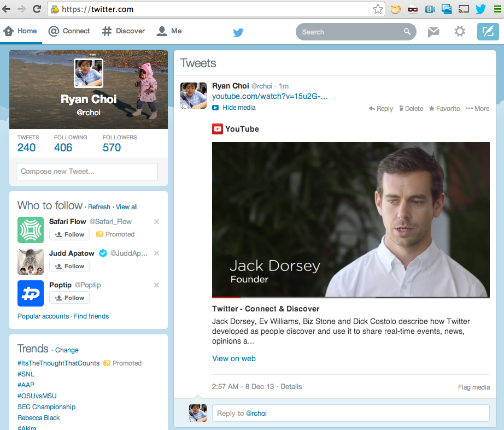The height and width of the screenshot is (430, 504).
Task: Click Ryan Choi profile avatar in header card
Action: 89,73
